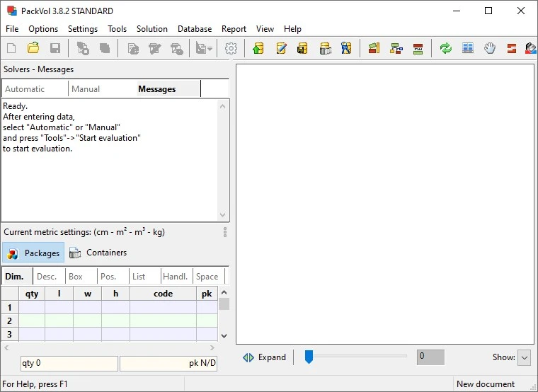Click the green refresh arrows icon
Viewport: 538px width, 392px height.
click(445, 49)
